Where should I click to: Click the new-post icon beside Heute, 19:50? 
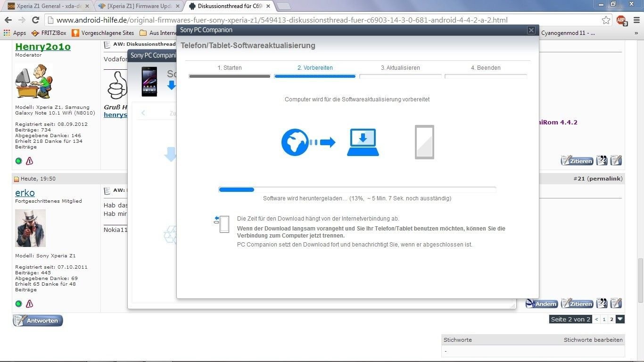point(17,179)
